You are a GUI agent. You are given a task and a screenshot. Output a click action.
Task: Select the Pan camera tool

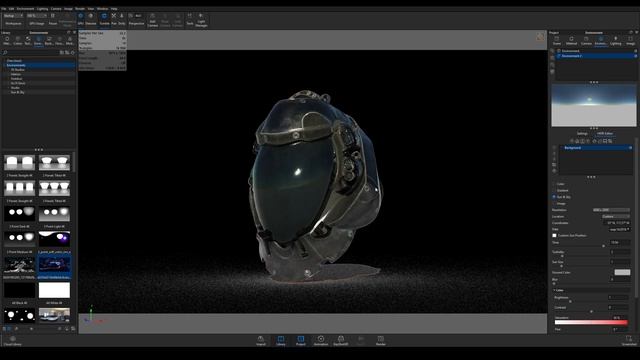coord(114,19)
